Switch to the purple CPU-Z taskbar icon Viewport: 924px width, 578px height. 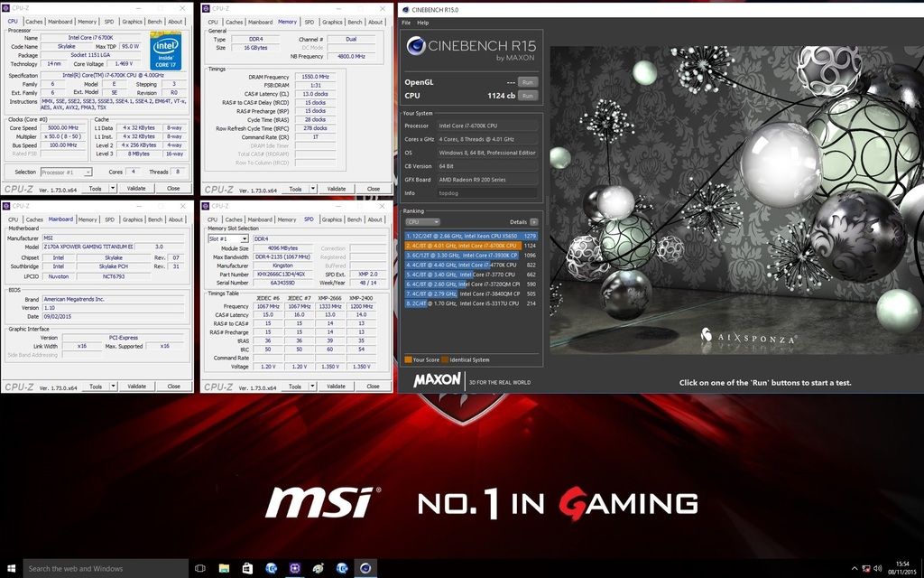click(x=295, y=568)
